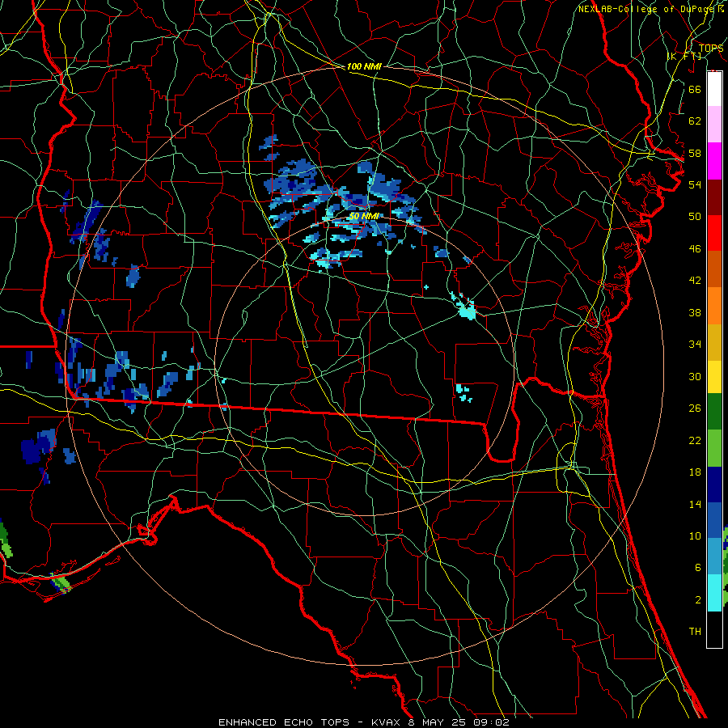Click the medium blue legend swatch

[x=714, y=520]
